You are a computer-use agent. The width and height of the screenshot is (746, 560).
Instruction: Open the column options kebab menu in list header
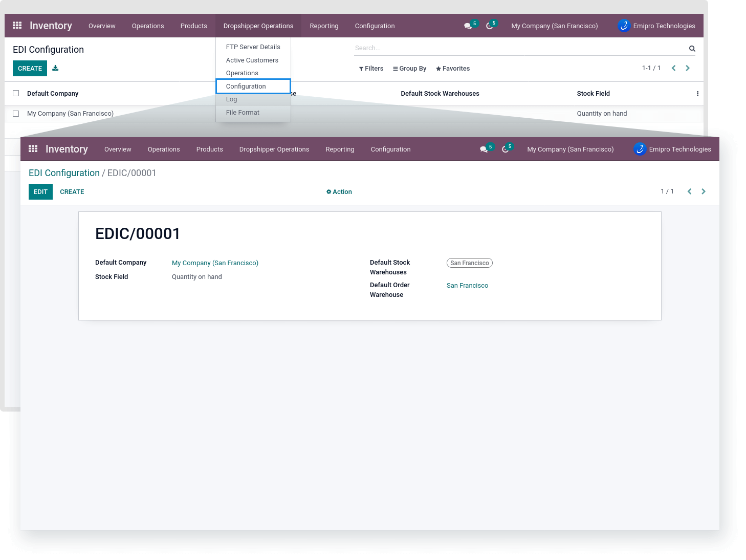(x=697, y=94)
